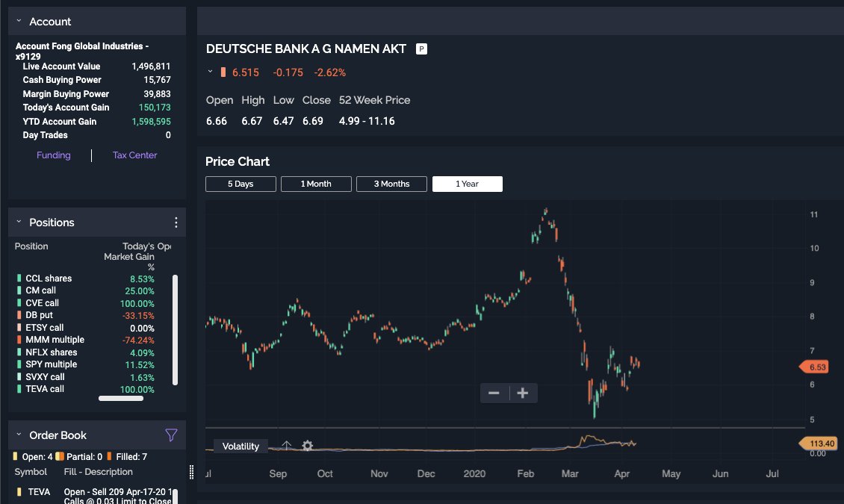Click the P badge beside Deutsche Bank name
Image resolution: width=844 pixels, height=504 pixels.
pos(421,49)
